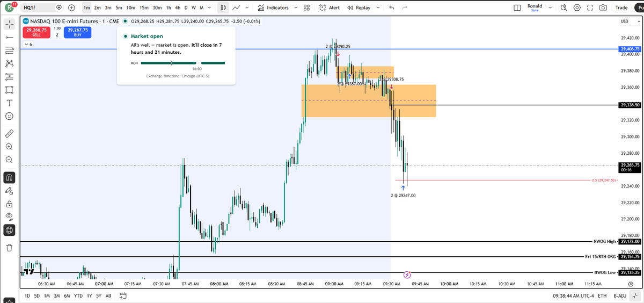Select the trend line drawing tool
This screenshot has width=644, height=303.
9,37
